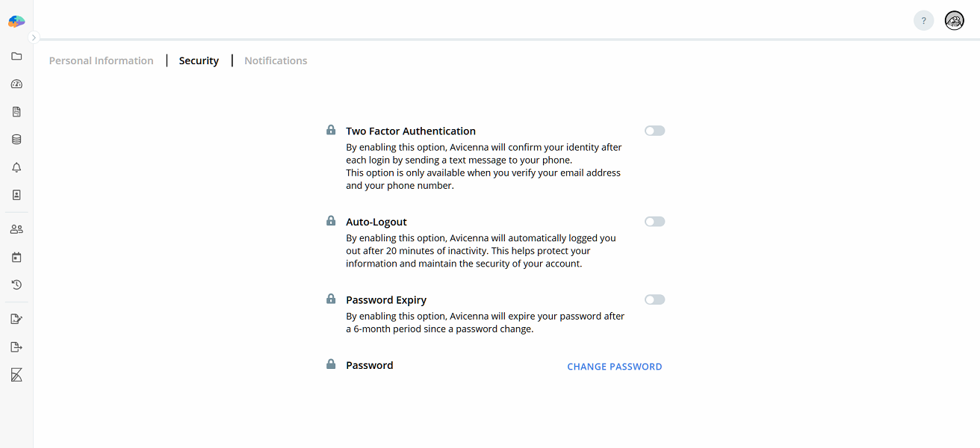
Task: Expand the collapsed sidebar with the chevron
Action: tap(34, 37)
